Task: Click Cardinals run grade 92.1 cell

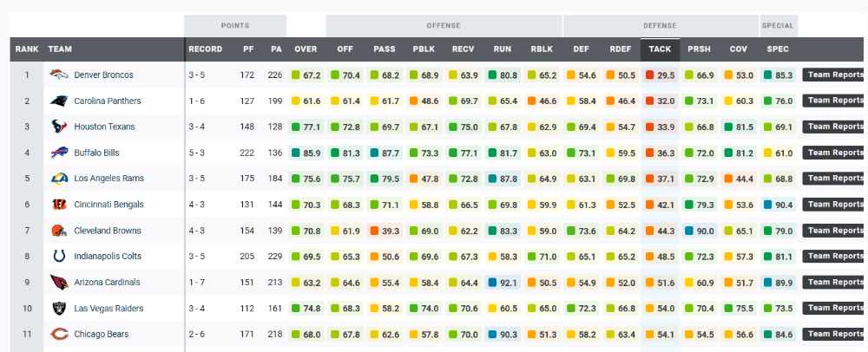Action: 502,283
